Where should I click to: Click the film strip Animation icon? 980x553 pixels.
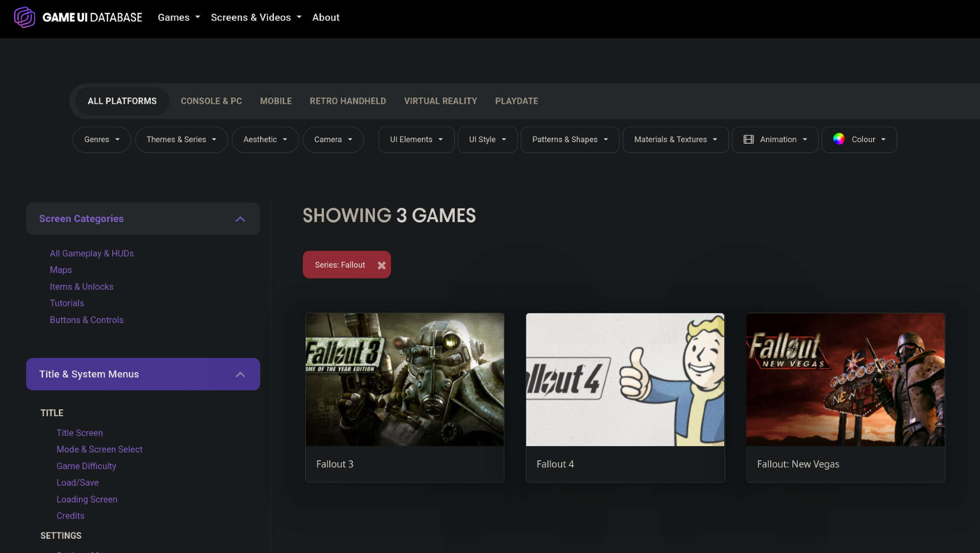pos(748,140)
